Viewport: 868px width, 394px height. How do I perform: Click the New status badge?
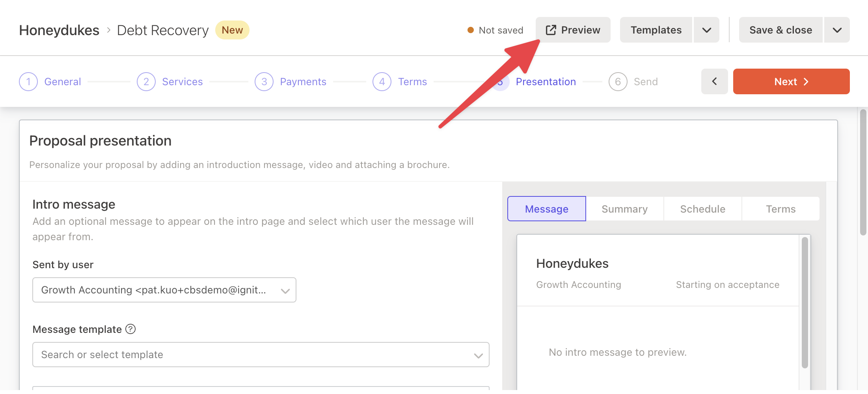click(232, 30)
